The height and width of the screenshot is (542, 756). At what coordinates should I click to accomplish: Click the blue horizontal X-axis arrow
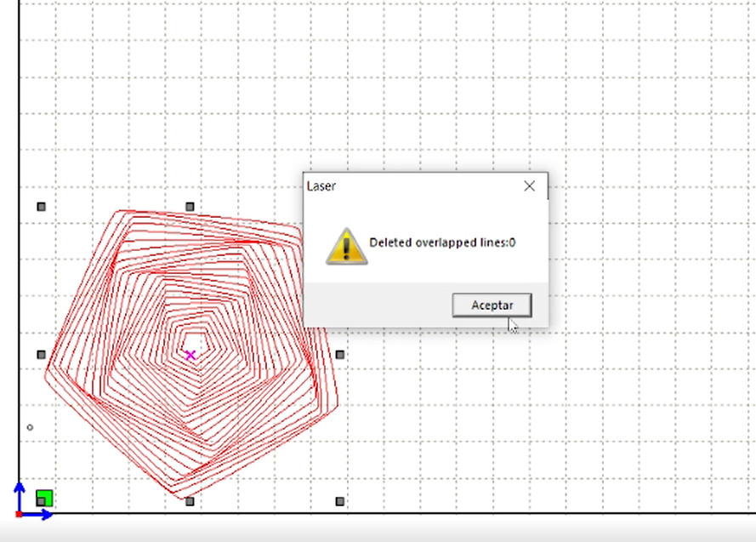(40, 514)
